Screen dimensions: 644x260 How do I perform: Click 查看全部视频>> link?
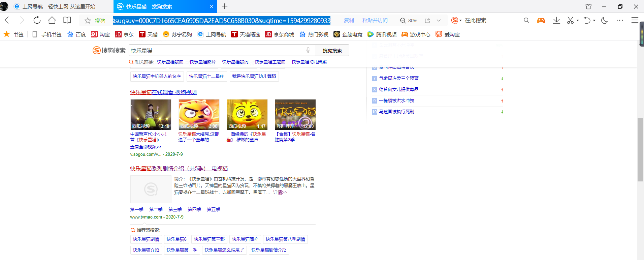[146, 147]
